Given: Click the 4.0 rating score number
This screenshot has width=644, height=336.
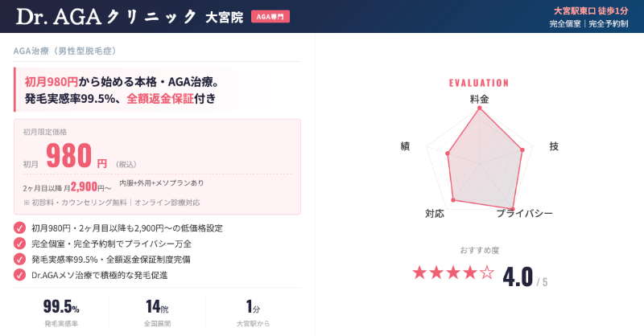Looking at the screenshot, I should click(x=518, y=276).
